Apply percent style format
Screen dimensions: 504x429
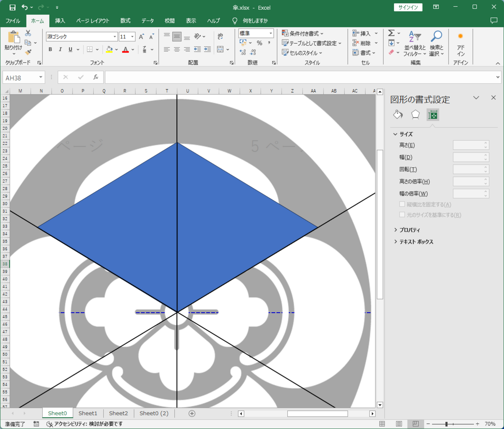pyautogui.click(x=260, y=43)
